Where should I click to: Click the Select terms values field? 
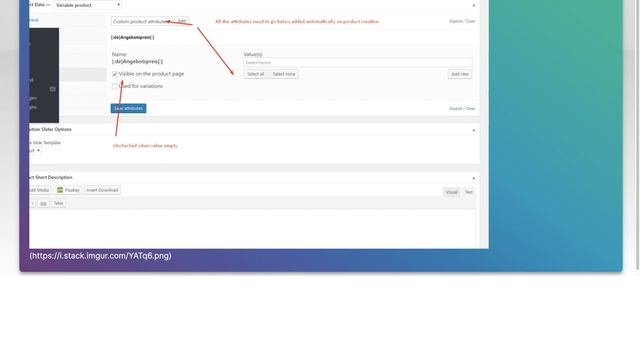(358, 62)
